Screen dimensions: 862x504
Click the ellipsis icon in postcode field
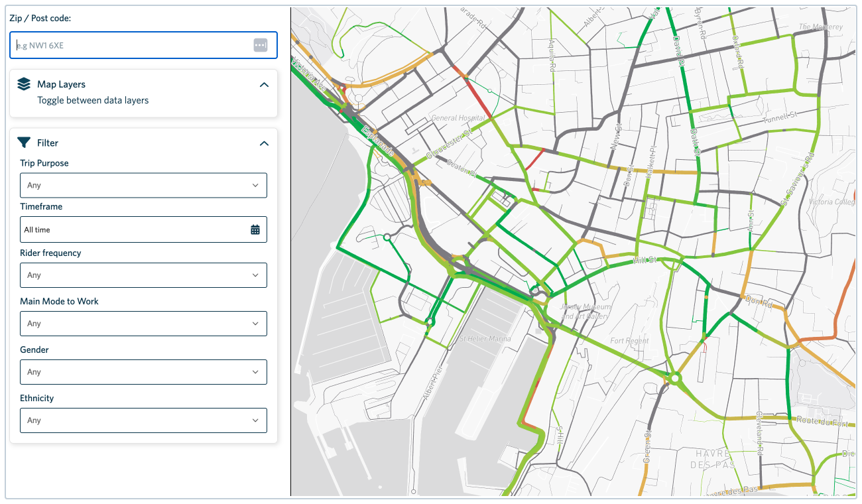[x=260, y=45]
